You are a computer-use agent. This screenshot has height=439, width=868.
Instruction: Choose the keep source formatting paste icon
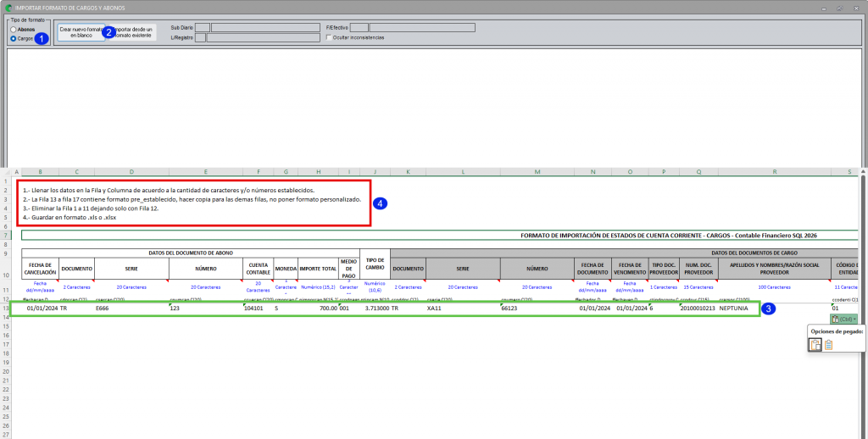pos(815,345)
